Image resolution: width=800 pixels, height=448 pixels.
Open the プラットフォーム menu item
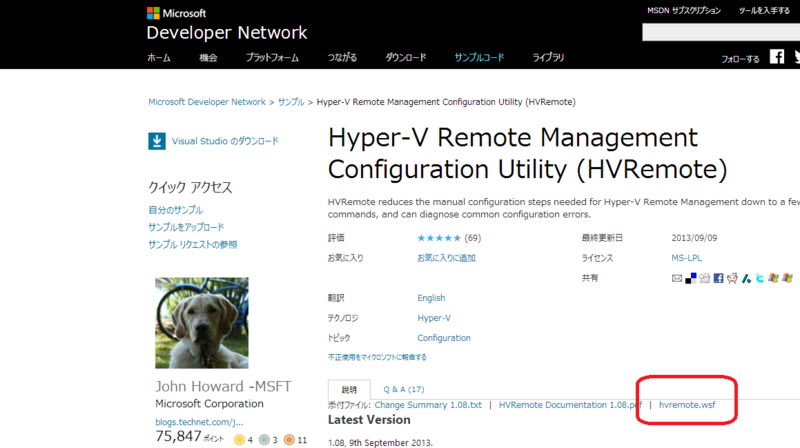[x=272, y=58]
